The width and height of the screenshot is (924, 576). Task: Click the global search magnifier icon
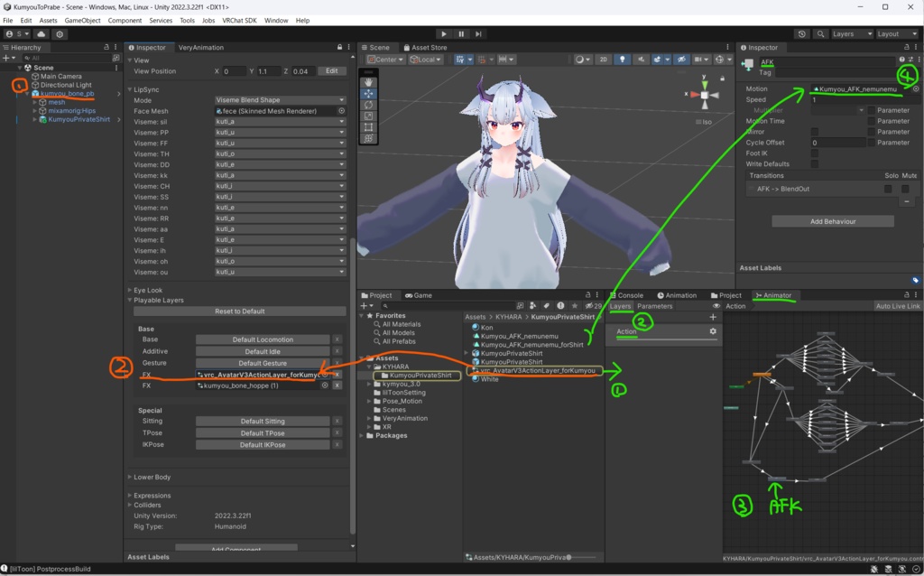point(820,34)
